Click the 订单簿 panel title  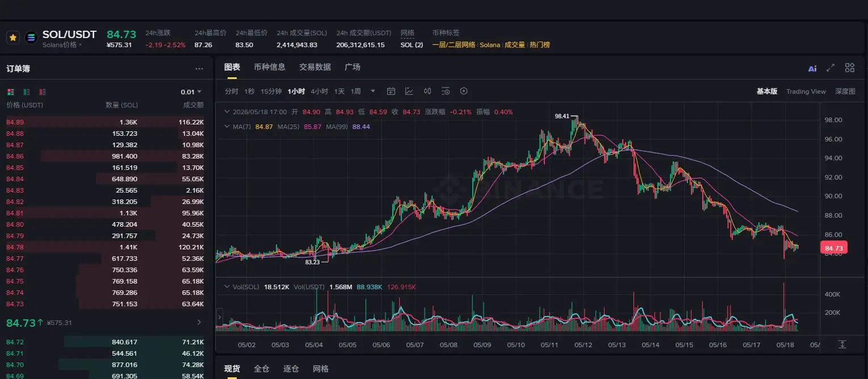[18, 69]
